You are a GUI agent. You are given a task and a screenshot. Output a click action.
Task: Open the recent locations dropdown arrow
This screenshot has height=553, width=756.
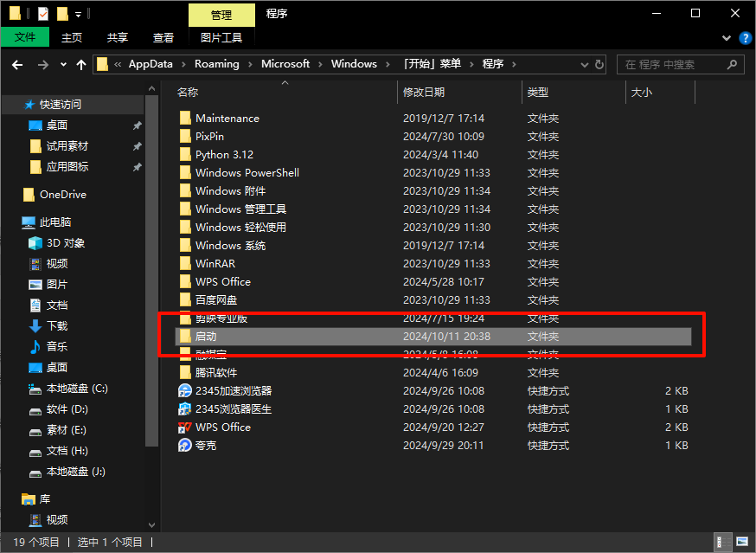click(x=63, y=64)
